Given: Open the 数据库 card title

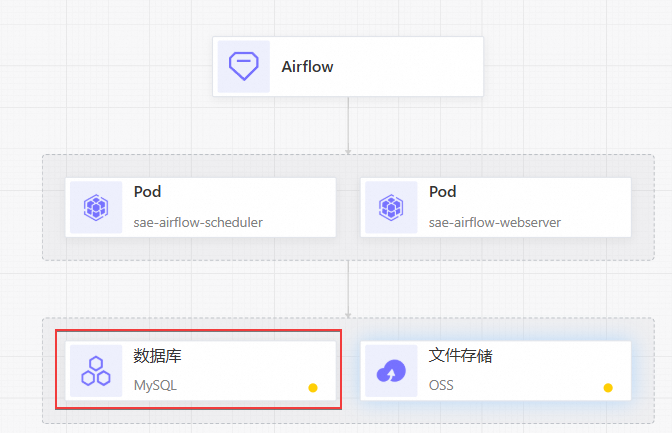Looking at the screenshot, I should tap(157, 356).
